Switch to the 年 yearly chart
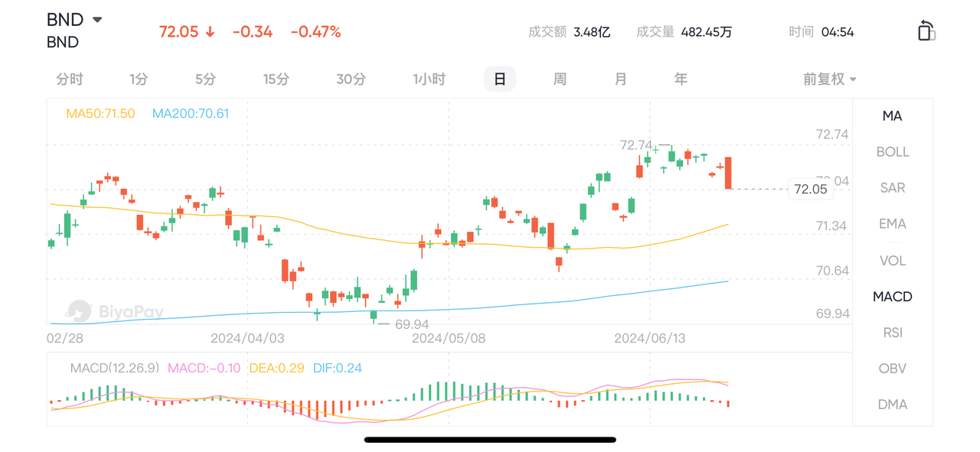Viewport: 980px width, 452px height. click(681, 79)
